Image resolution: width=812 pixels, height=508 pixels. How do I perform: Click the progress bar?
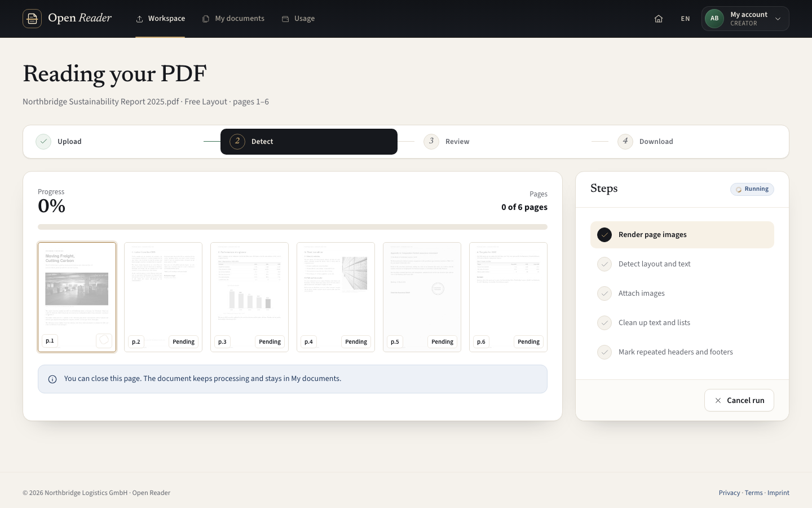293,227
